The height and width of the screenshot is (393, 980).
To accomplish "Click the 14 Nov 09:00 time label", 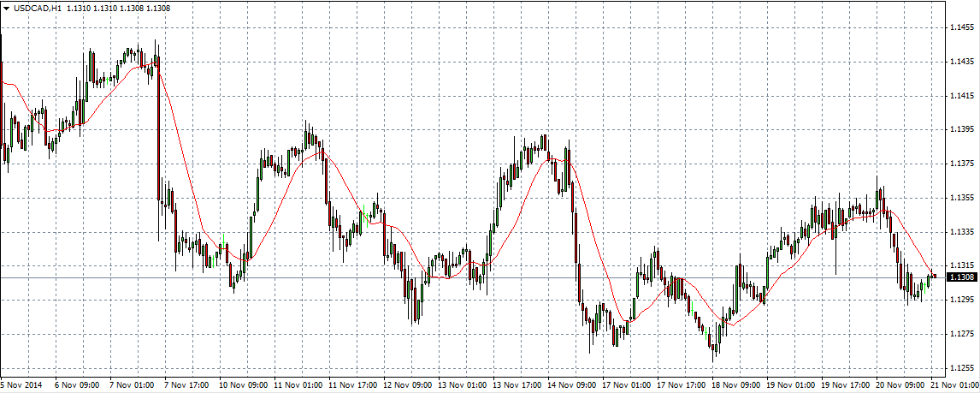I will click(x=571, y=385).
